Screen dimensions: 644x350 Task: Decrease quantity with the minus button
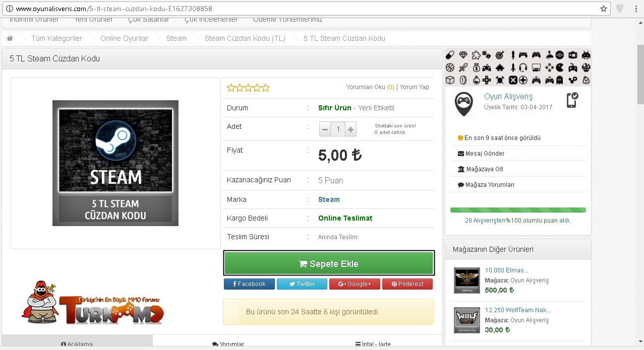click(325, 129)
